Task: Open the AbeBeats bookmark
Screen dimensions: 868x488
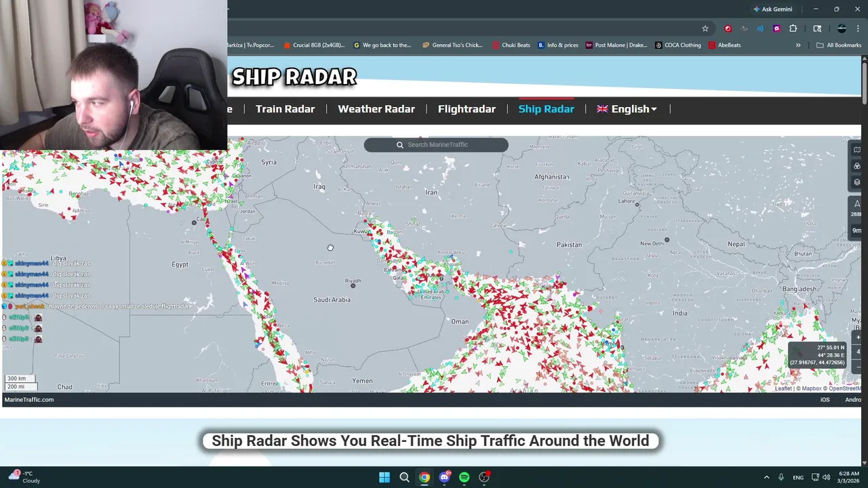Action: tap(724, 45)
